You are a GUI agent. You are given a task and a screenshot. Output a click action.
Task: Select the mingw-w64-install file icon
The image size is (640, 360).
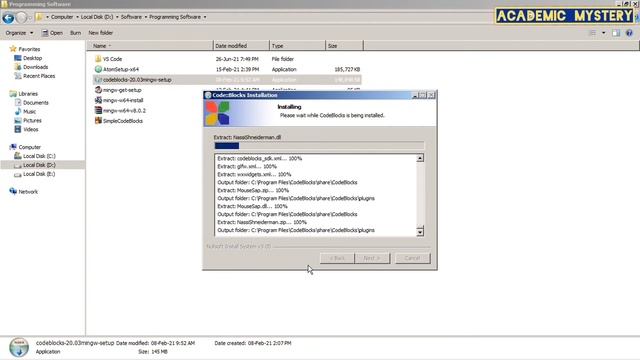(98, 100)
